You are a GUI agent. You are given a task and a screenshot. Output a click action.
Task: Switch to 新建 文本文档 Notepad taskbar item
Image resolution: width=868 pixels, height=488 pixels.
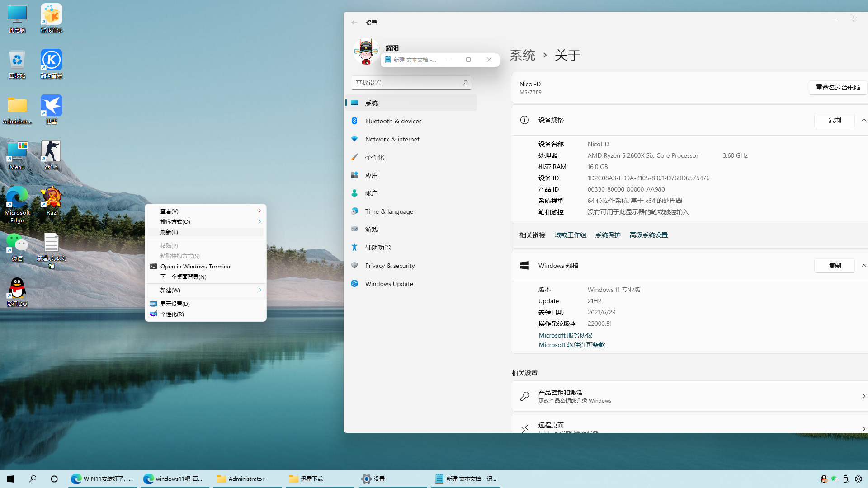click(465, 479)
